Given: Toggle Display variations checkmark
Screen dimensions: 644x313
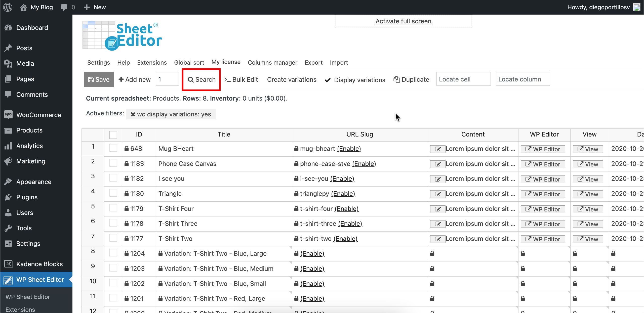Looking at the screenshot, I should pyautogui.click(x=328, y=80).
